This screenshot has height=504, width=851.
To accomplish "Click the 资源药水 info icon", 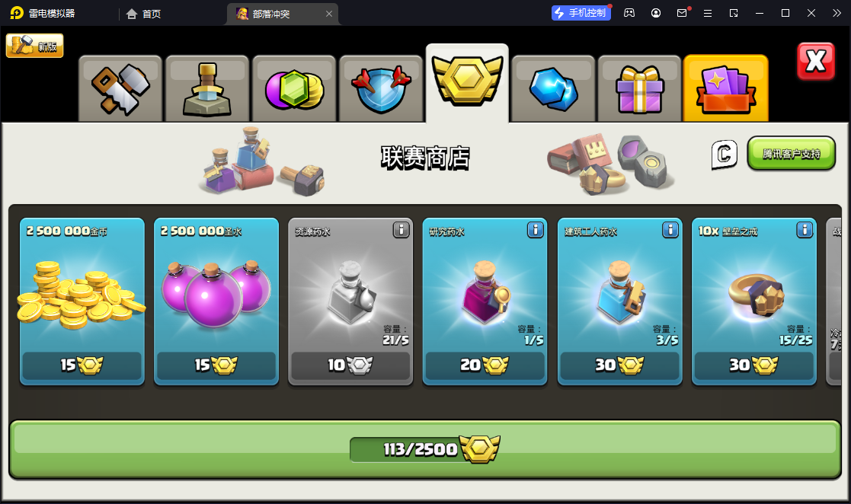I will coord(401,230).
